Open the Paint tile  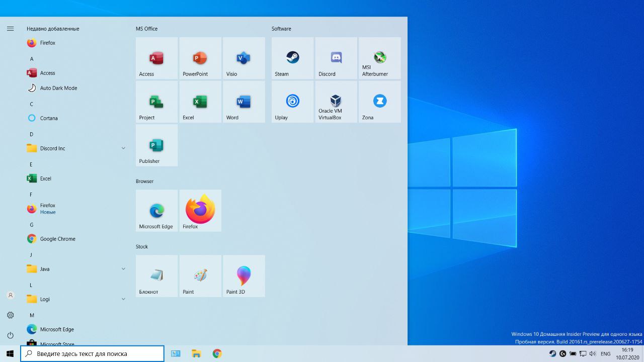coord(200,276)
